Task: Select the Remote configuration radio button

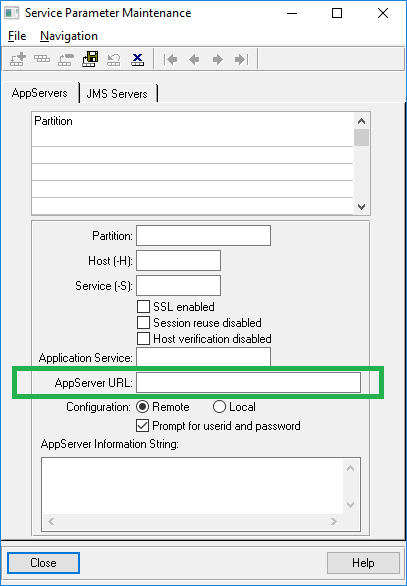Action: coord(143,407)
